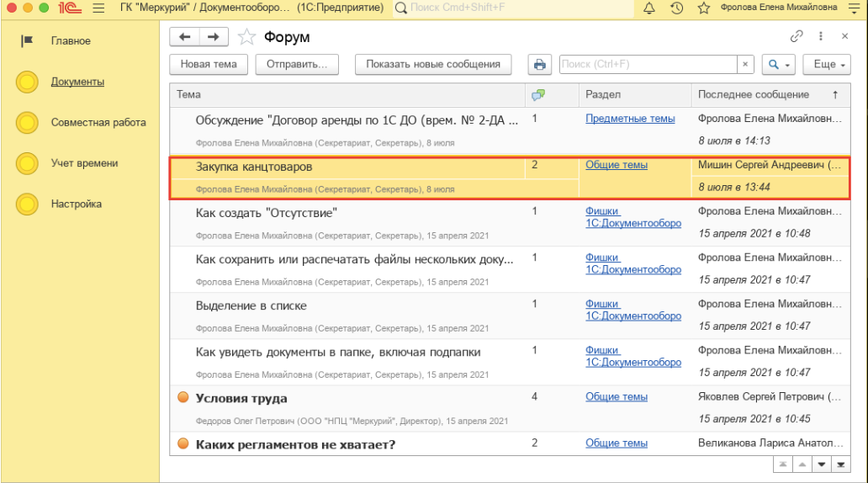The image size is (868, 483).
Task: Go to the Учет времени section
Action: [x=84, y=163]
